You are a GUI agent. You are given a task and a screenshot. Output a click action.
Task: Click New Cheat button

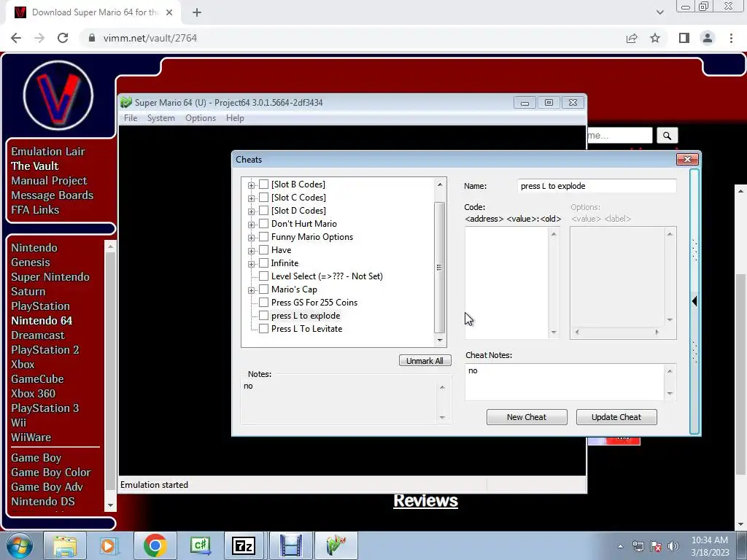coord(527,417)
